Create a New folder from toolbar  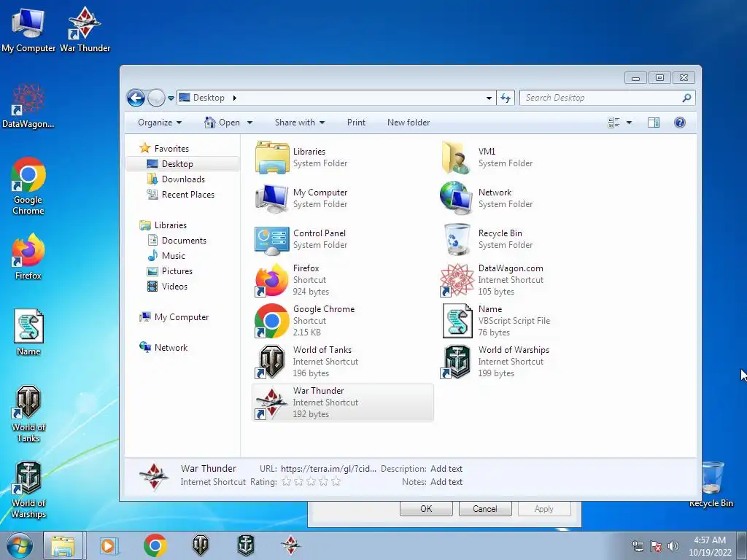click(409, 122)
